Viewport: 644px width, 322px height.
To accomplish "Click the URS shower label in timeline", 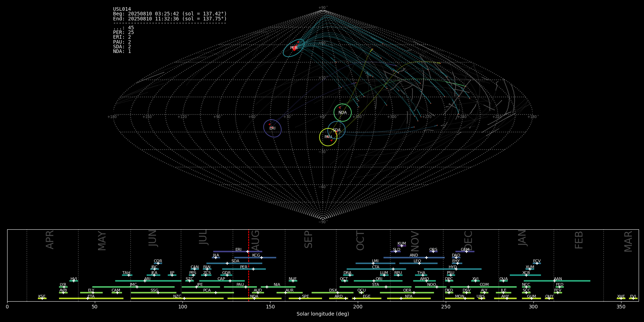I will pos(481,297).
